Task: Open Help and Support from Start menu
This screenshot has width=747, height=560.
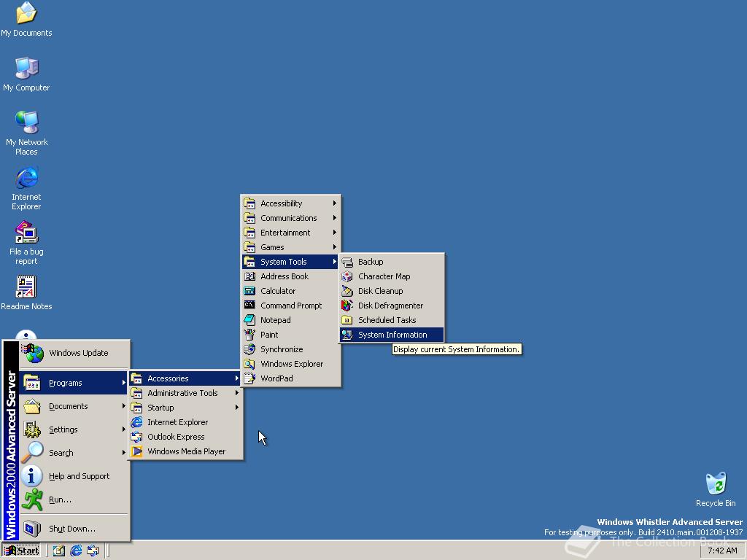Action: 74,476
